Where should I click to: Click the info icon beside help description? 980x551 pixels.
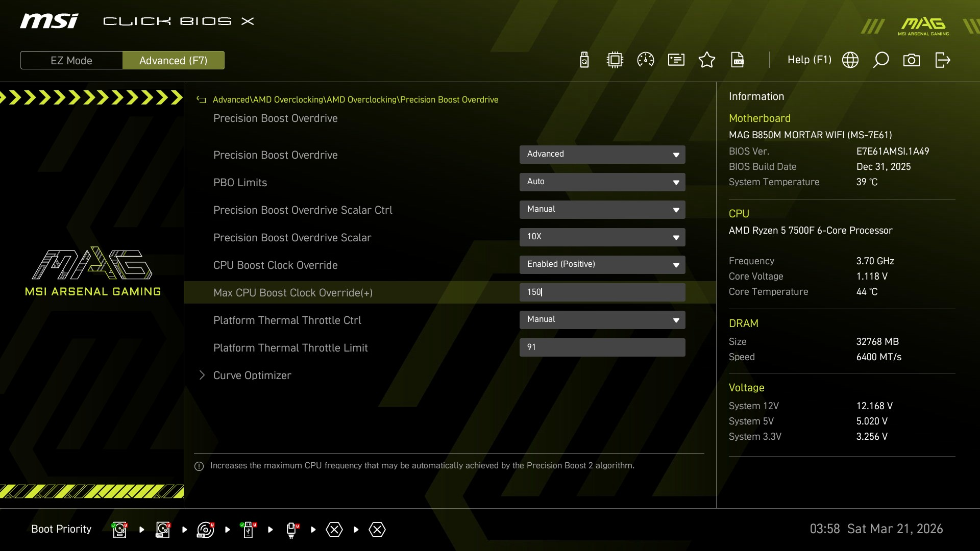pos(199,466)
